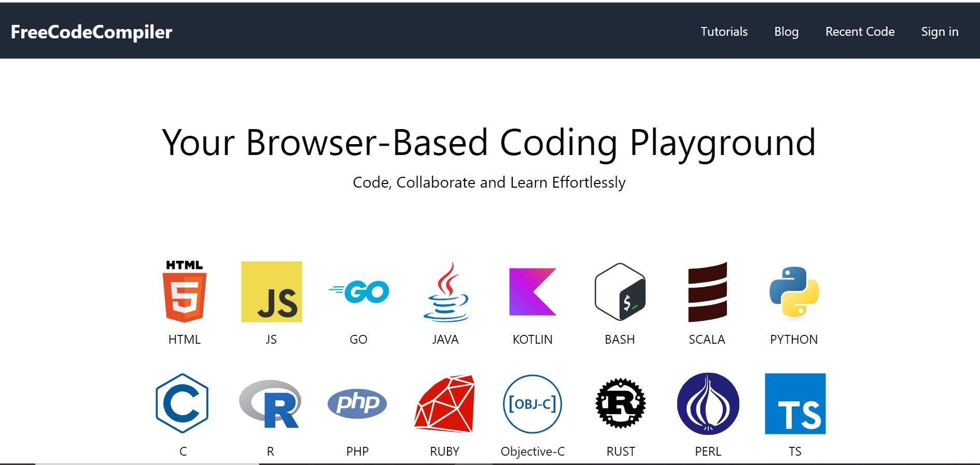Click the JAVA text label

(445, 340)
